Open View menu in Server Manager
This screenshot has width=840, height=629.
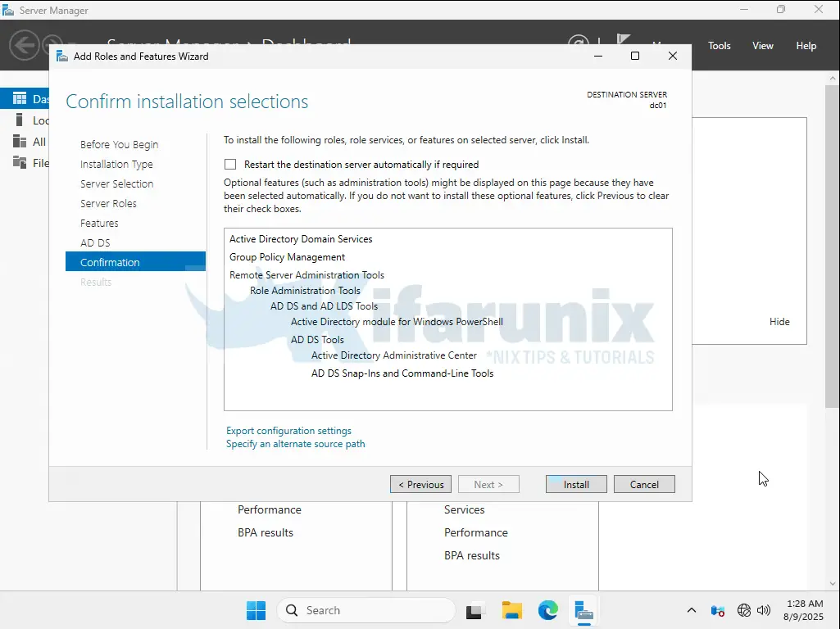coord(762,46)
